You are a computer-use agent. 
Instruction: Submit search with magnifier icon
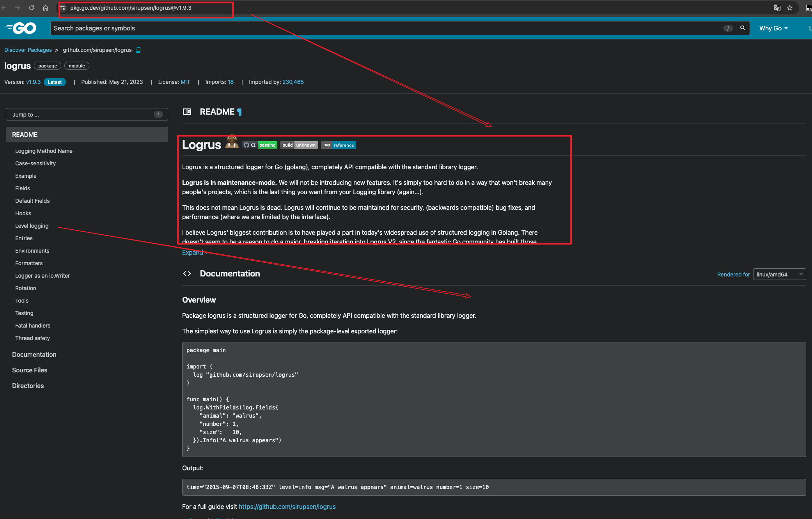point(743,28)
